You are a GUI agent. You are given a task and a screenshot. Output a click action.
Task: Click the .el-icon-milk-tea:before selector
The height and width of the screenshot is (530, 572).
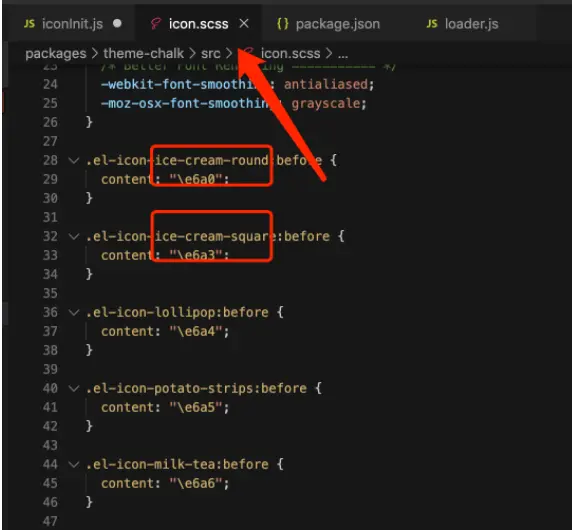click(x=177, y=464)
